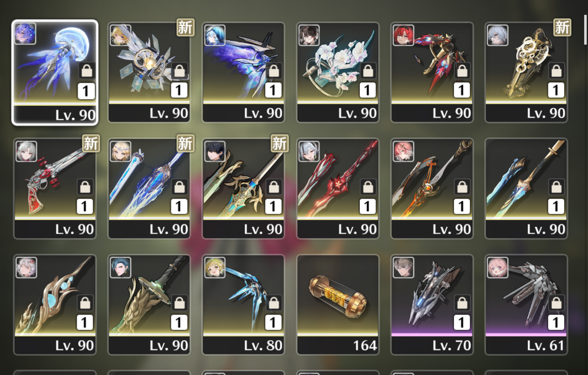Click the 新 badge on the revolver card

click(x=91, y=143)
